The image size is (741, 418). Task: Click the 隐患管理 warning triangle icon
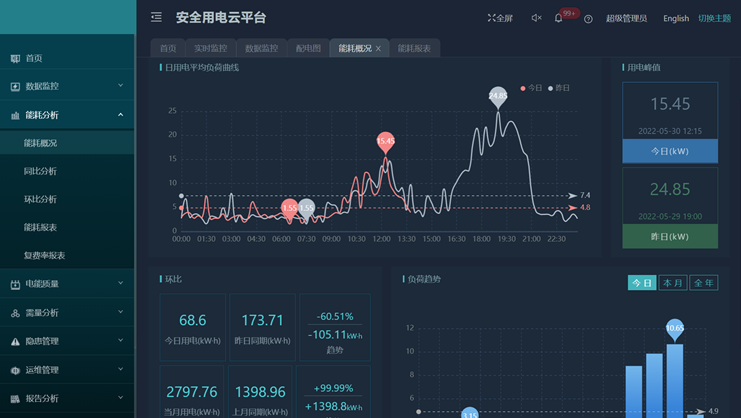[x=15, y=341]
